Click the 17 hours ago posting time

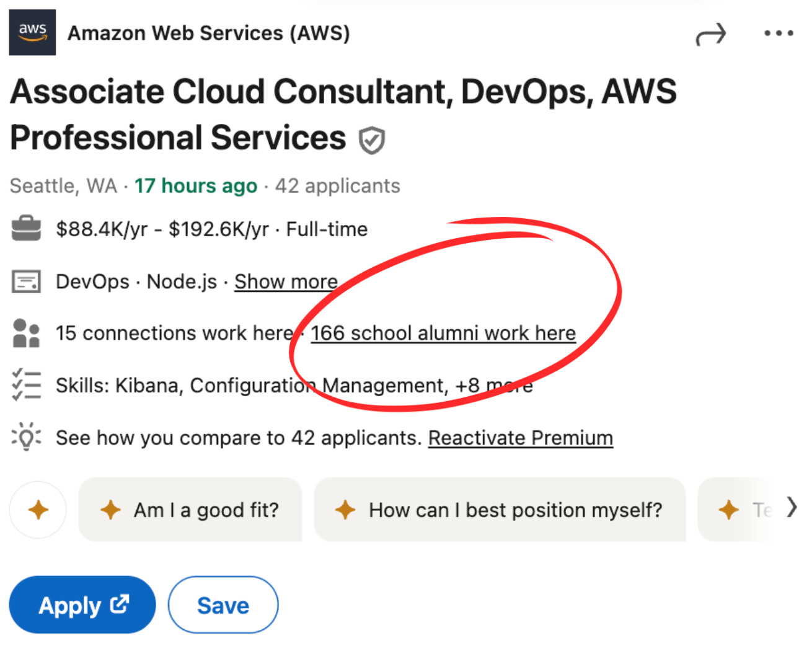pyautogui.click(x=196, y=186)
